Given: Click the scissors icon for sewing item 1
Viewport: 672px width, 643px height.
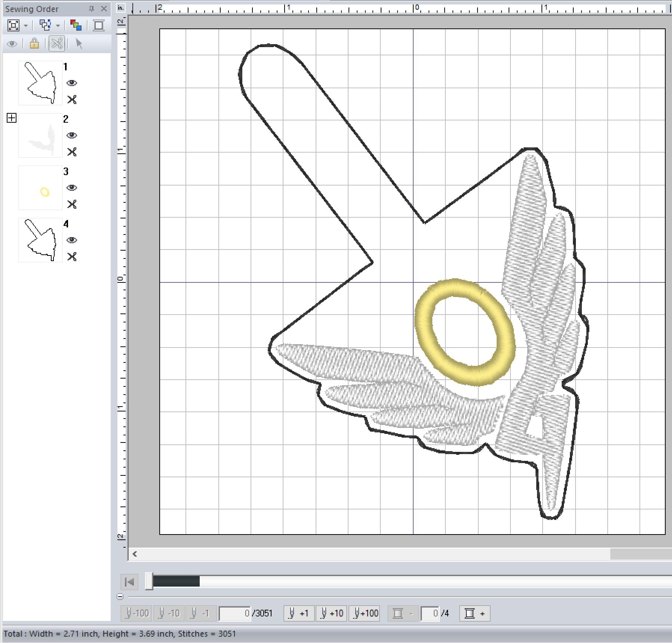Looking at the screenshot, I should [72, 99].
